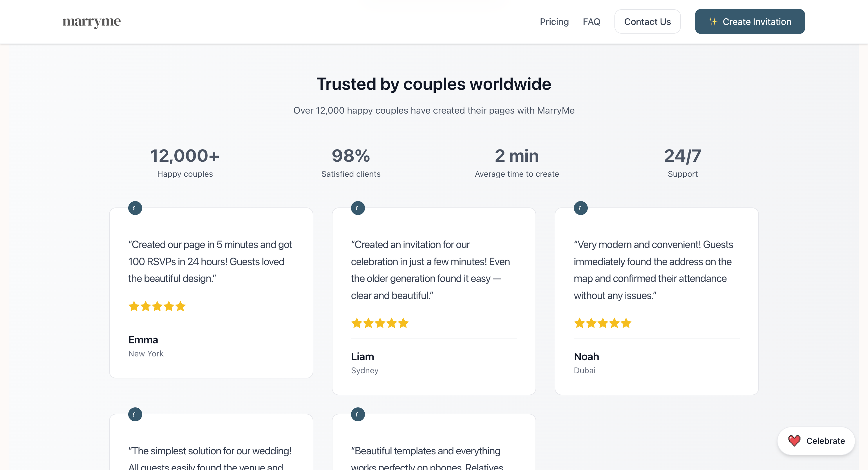Select the 12,000+ Happy couples statistic
This screenshot has height=470, width=868.
(185, 162)
